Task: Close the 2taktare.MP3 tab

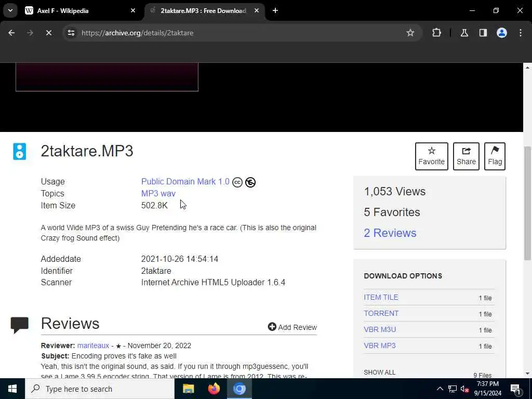Action: (257, 11)
